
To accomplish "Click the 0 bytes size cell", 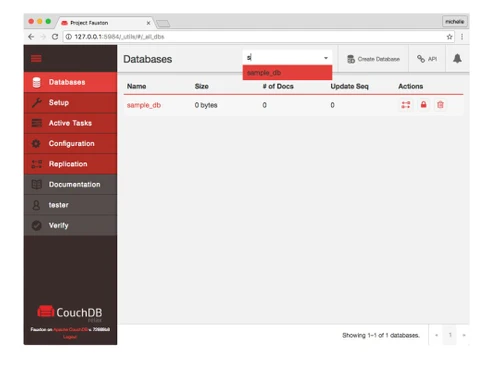I will tap(206, 105).
